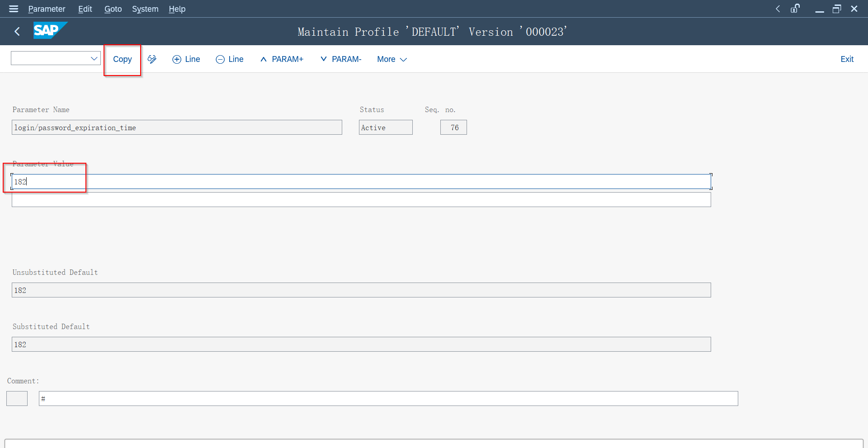Open the command field dropdown
The height and width of the screenshot is (448, 868).
(x=94, y=58)
